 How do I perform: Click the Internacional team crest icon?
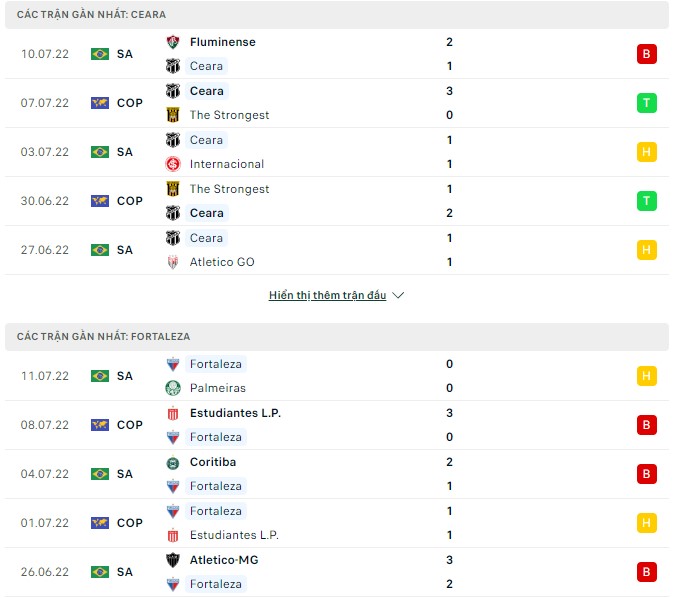tap(173, 164)
